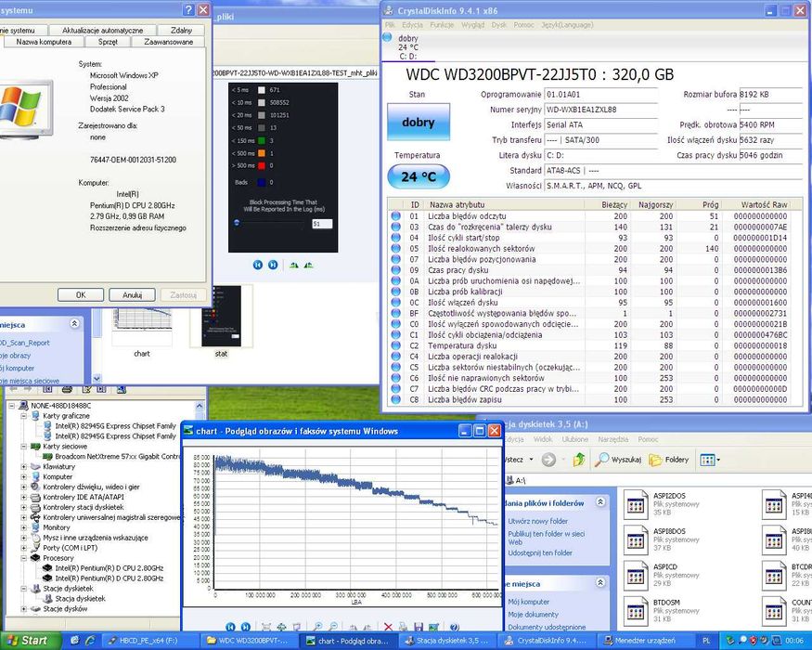Viewport: 812px width, 650px height.
Task: Click previous image arrow in stat preview pane
Action: point(257,265)
